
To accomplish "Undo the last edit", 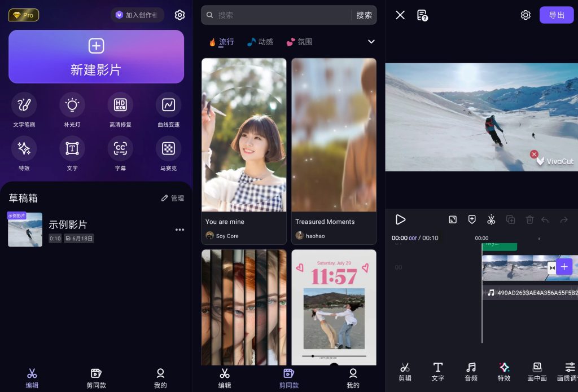I will (545, 220).
